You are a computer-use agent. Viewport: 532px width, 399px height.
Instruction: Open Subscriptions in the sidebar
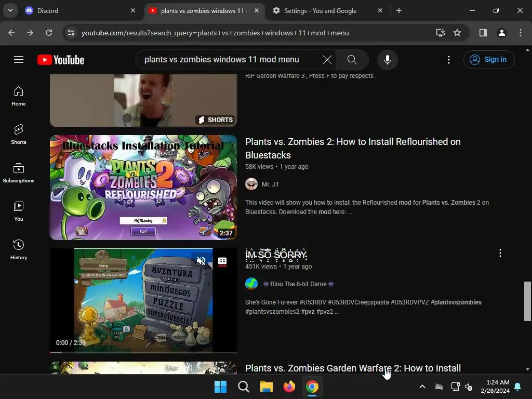pyautogui.click(x=19, y=173)
